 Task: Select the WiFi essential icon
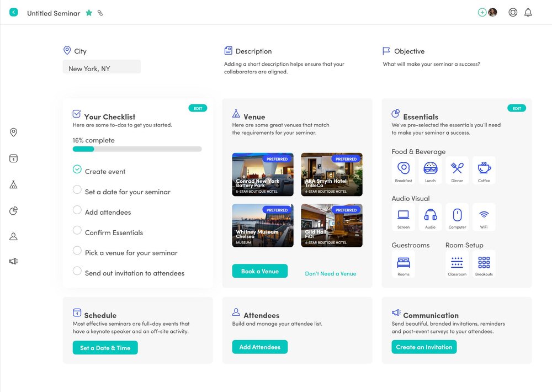pos(484,217)
